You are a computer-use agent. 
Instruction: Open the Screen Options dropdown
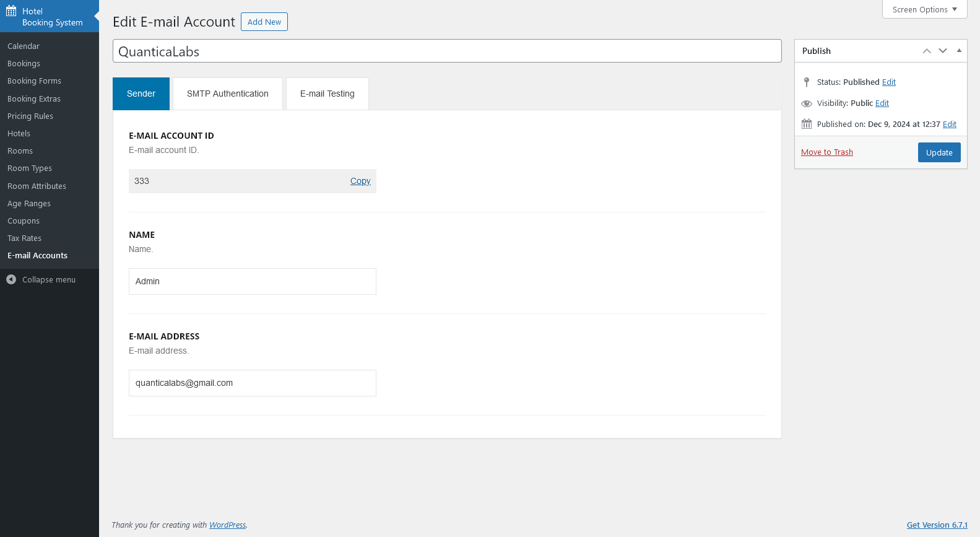click(x=924, y=10)
